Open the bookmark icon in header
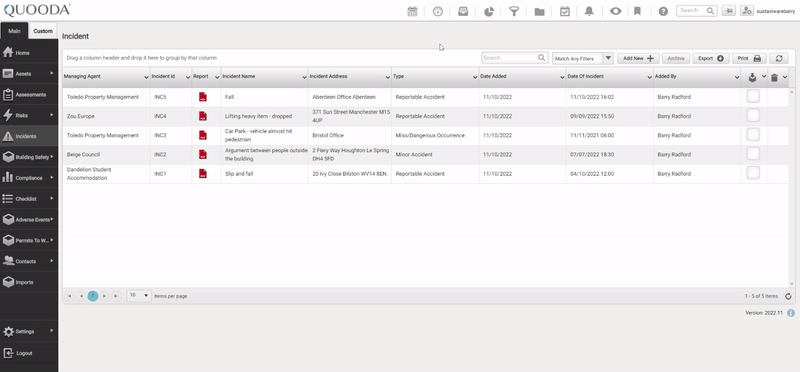The height and width of the screenshot is (372, 800). point(637,11)
